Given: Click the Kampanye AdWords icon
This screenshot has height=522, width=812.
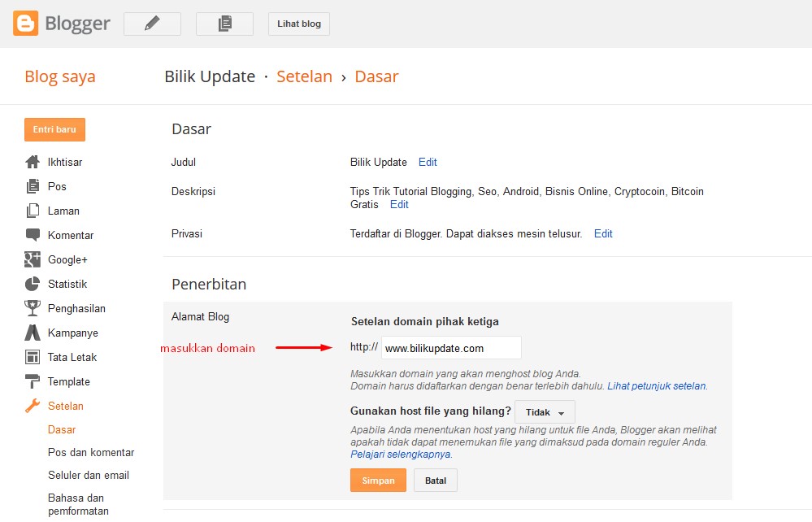Looking at the screenshot, I should (x=33, y=333).
